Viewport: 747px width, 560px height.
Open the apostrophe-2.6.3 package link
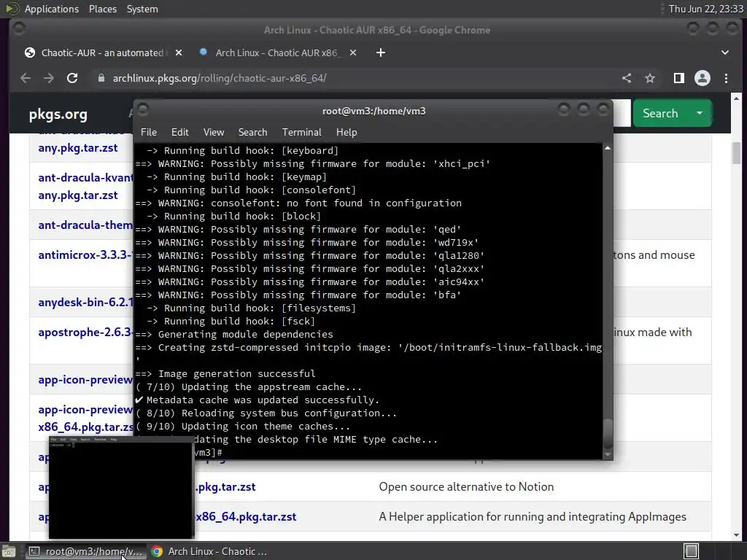(x=85, y=332)
